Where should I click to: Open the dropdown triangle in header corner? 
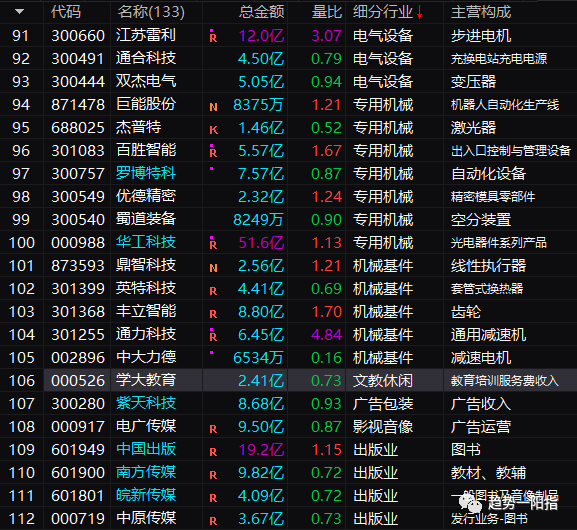point(20,12)
